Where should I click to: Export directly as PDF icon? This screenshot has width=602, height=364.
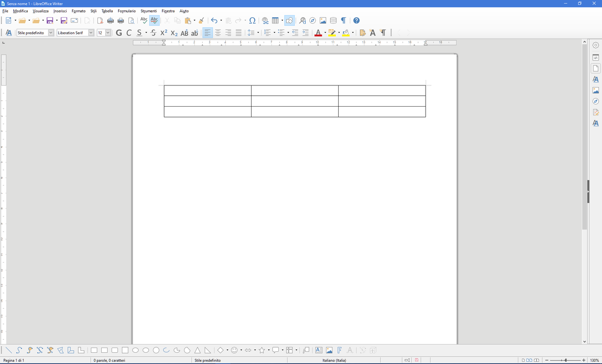(100, 21)
